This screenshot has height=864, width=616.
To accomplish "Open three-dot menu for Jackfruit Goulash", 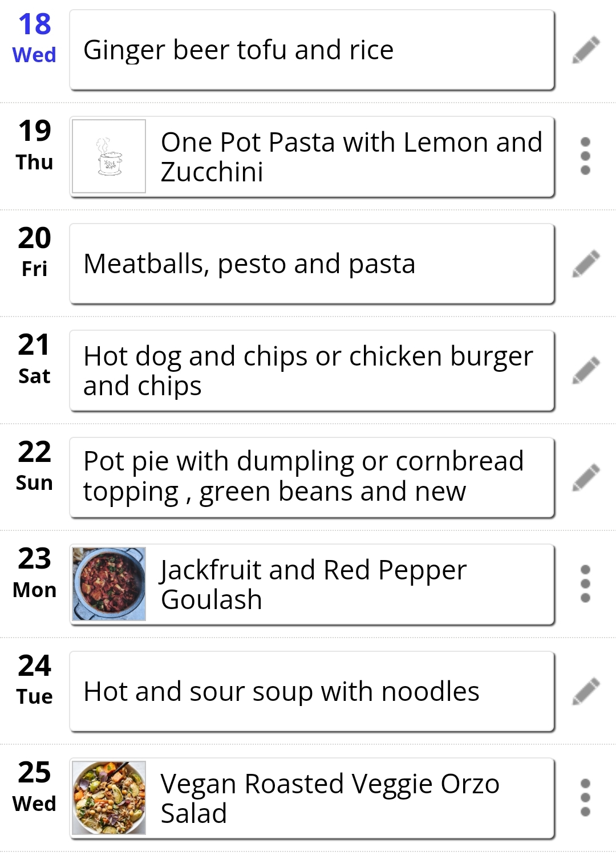I will tap(585, 584).
